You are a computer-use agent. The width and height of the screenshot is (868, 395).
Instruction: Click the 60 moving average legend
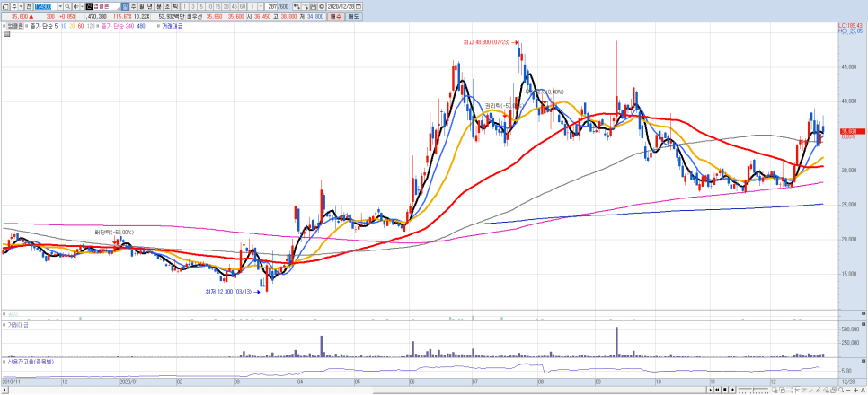tap(81, 26)
